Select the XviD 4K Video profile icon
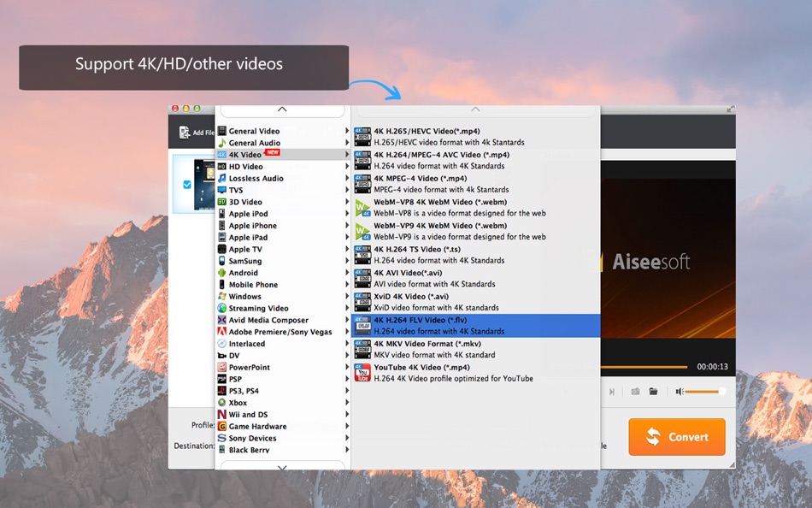 coord(362,302)
